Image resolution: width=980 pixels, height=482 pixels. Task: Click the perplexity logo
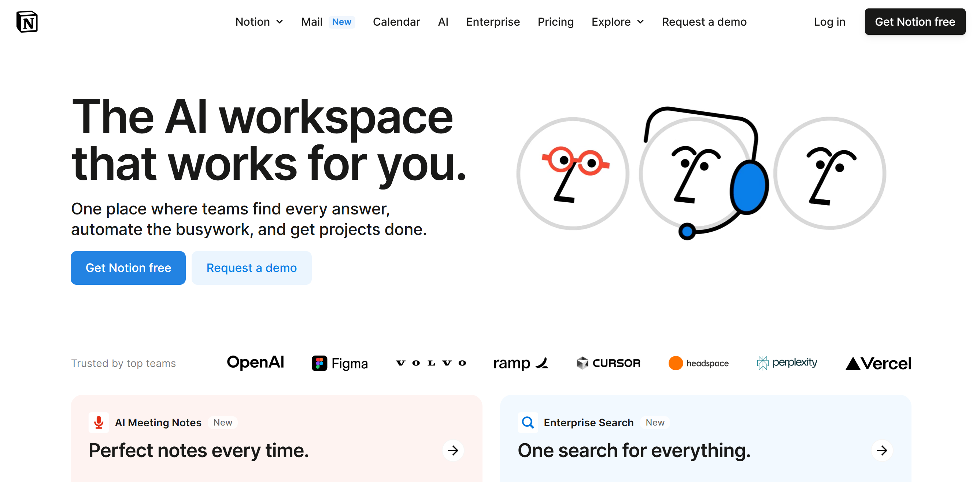click(x=787, y=363)
